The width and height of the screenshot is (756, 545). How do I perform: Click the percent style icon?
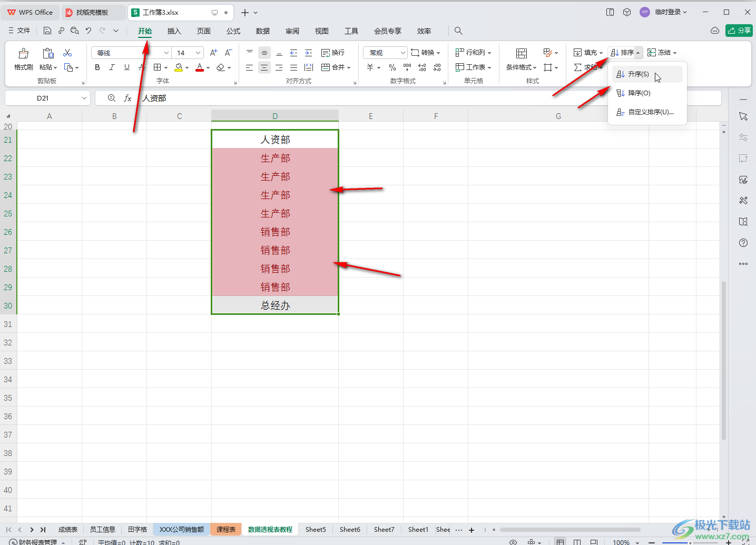tap(392, 67)
